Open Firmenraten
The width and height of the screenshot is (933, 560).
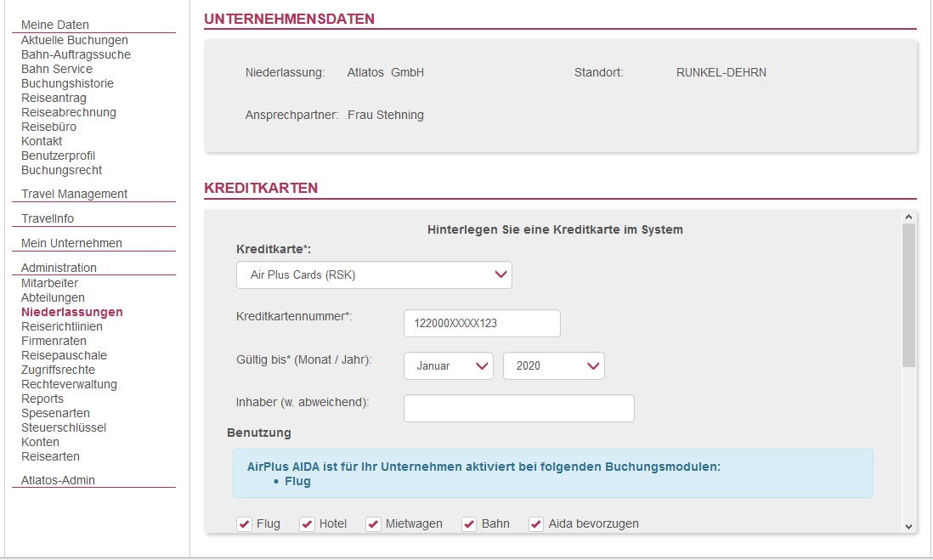54,341
